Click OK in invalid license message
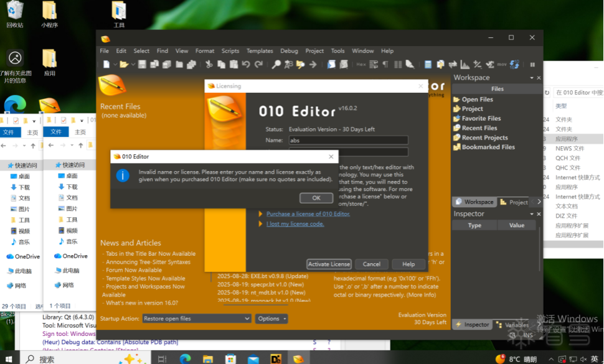 (x=316, y=198)
